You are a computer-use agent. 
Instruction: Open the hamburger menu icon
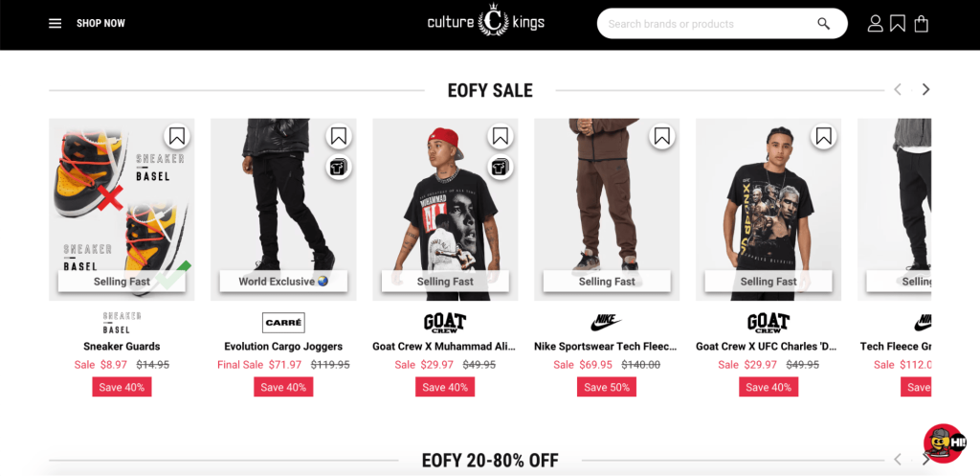[56, 23]
